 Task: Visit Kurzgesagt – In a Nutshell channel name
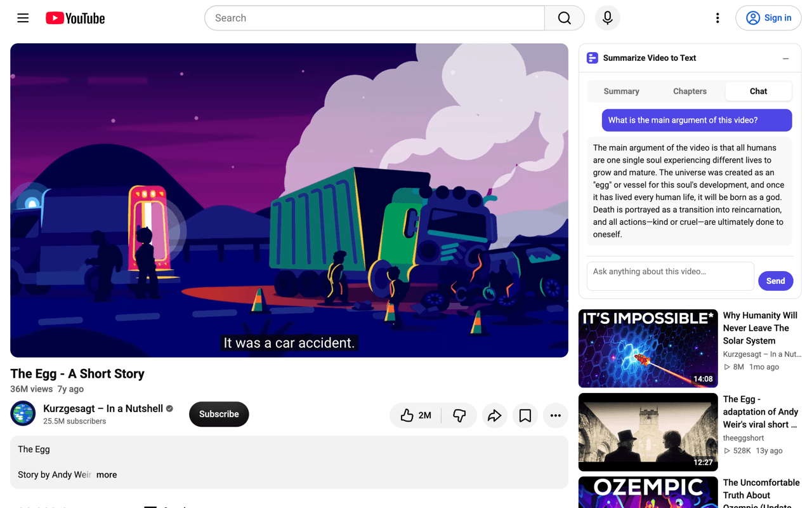click(x=103, y=408)
